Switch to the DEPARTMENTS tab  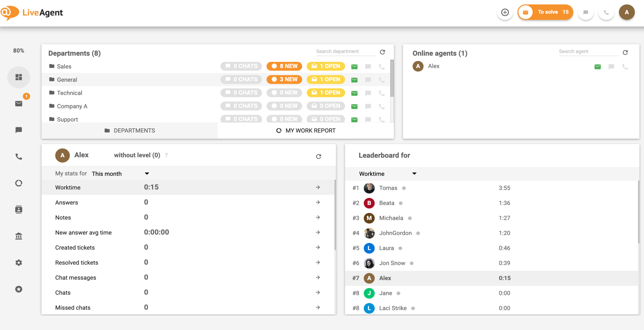coord(130,130)
